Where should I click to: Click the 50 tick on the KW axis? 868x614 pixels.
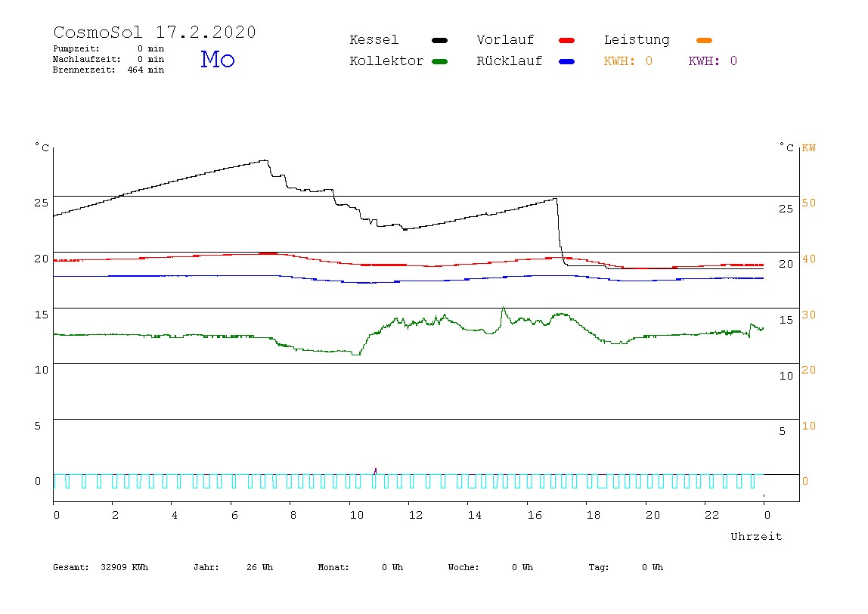point(809,203)
